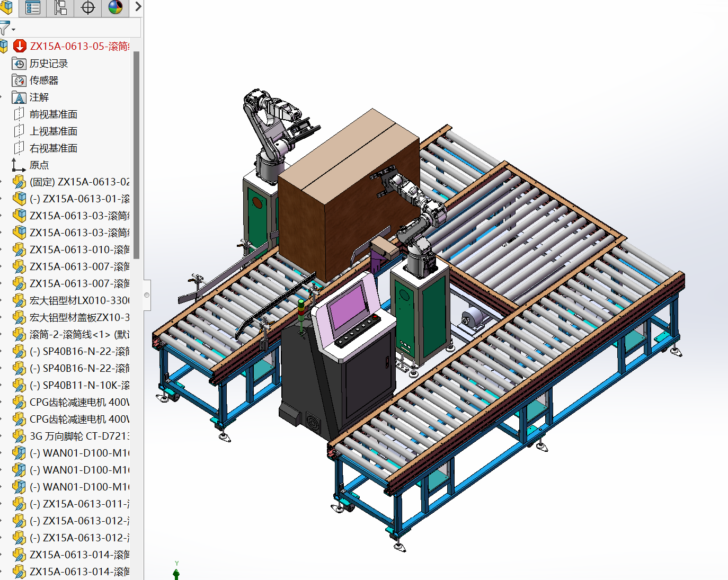728x580 pixels.
Task: Click the 历史记录 history folder icon
Action: 19,64
